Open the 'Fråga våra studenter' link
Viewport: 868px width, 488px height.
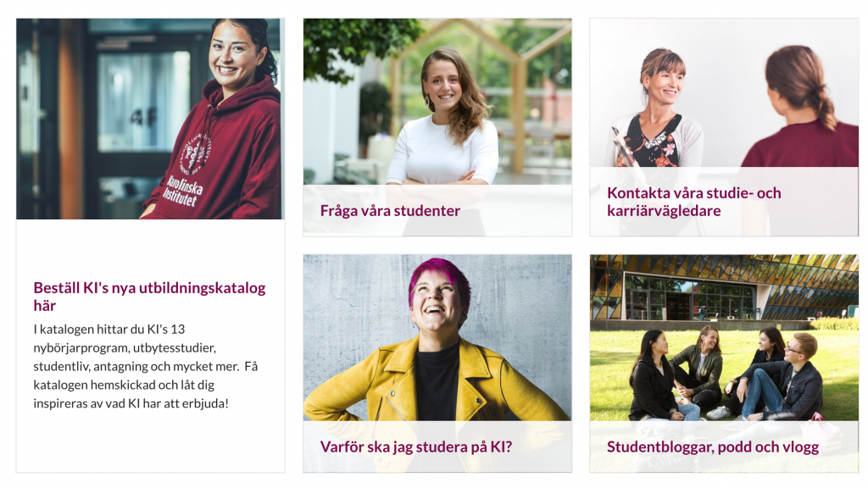coord(390,211)
